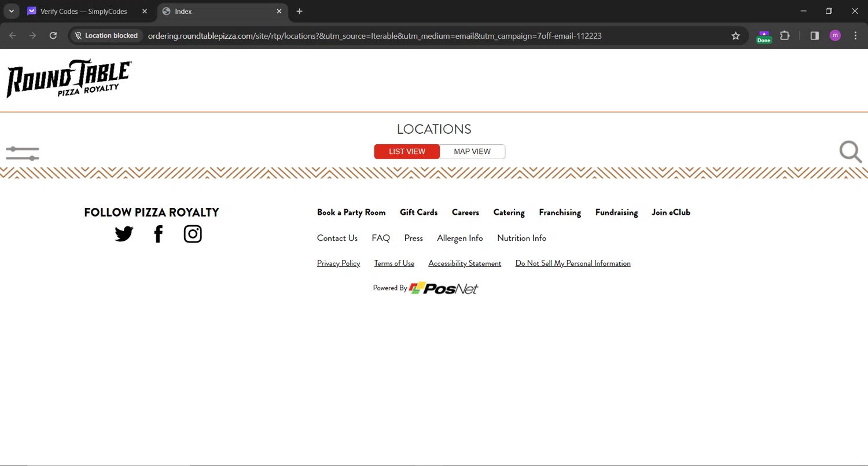
Task: Open the Accessibility Statement
Action: click(x=465, y=263)
